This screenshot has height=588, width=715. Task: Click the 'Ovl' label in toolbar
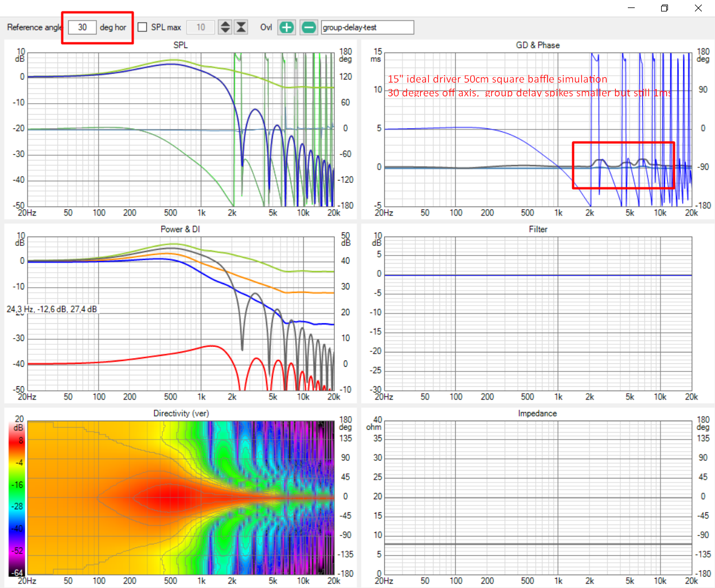pos(266,28)
